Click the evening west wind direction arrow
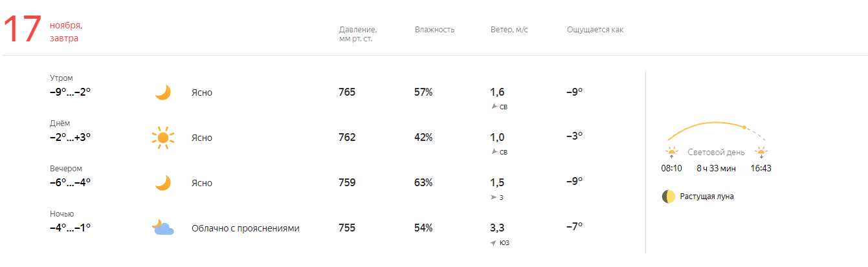This screenshot has width=868, height=267. (x=495, y=197)
